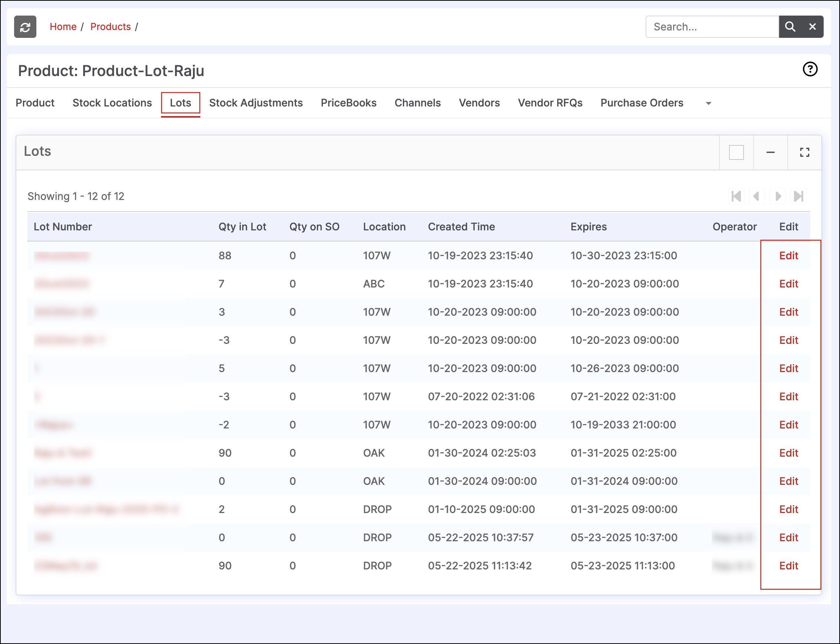Screen dimensions: 840x644
Task: Open the Purchase Orders tab
Action: [642, 103]
